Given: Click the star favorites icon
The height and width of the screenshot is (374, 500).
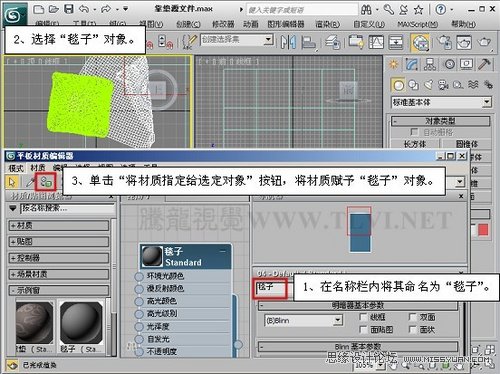Looking at the screenshot, I should click(418, 10).
